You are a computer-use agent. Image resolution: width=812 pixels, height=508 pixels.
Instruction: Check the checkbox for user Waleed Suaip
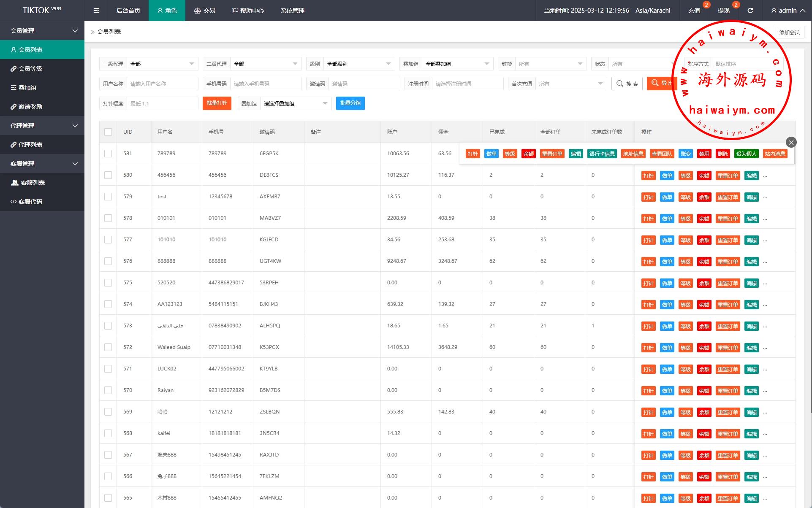tap(108, 347)
